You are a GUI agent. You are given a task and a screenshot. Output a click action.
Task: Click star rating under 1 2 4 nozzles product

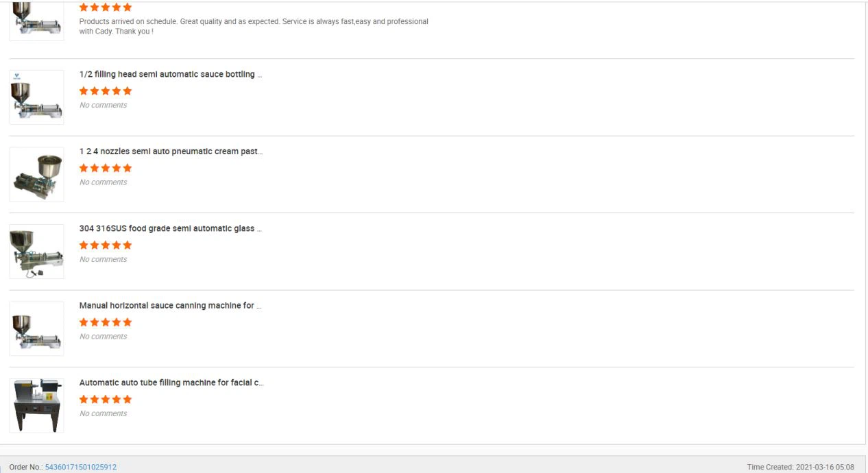[106, 168]
